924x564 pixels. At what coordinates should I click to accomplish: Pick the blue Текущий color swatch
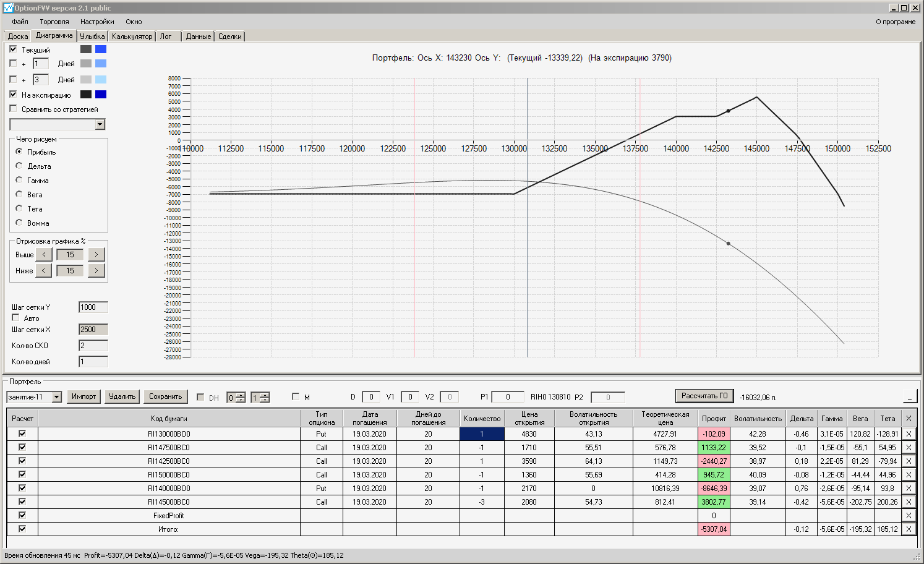[101, 49]
